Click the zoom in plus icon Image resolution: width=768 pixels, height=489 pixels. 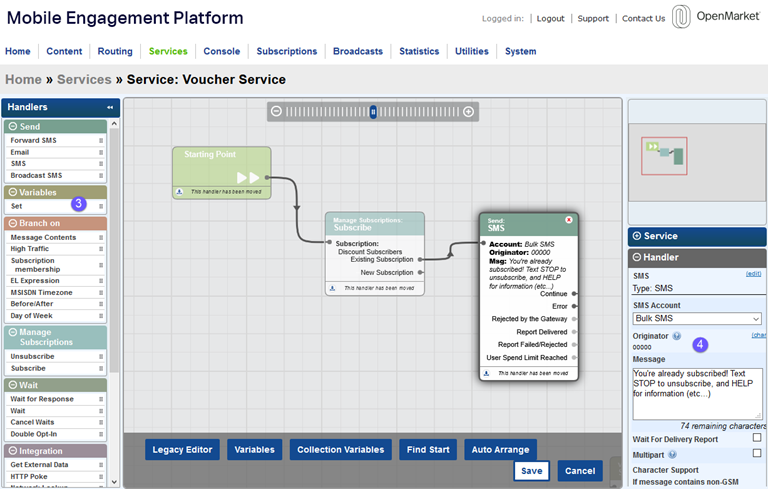coord(468,112)
